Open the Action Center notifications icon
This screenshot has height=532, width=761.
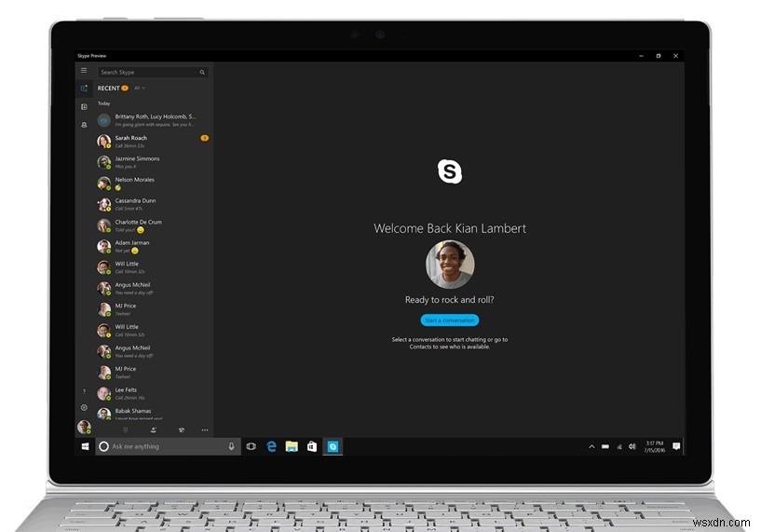(x=676, y=446)
